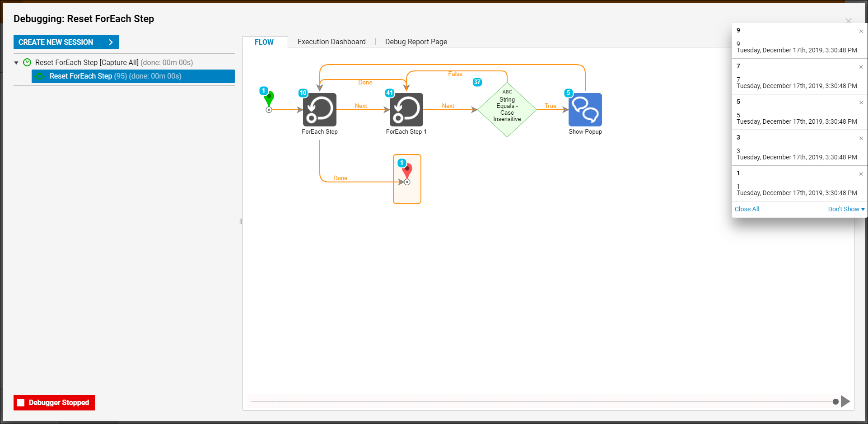Click CREATE NEW SESSION button
This screenshot has height=424, width=868.
coord(66,42)
